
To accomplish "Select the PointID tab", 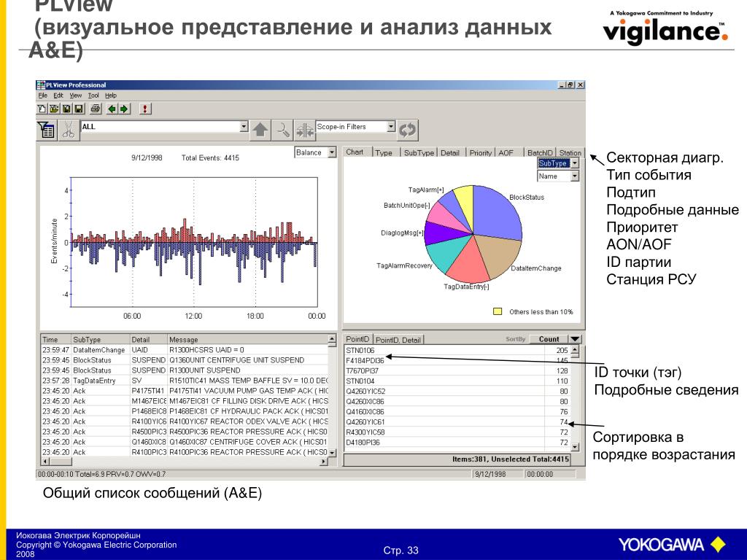I will [x=357, y=339].
